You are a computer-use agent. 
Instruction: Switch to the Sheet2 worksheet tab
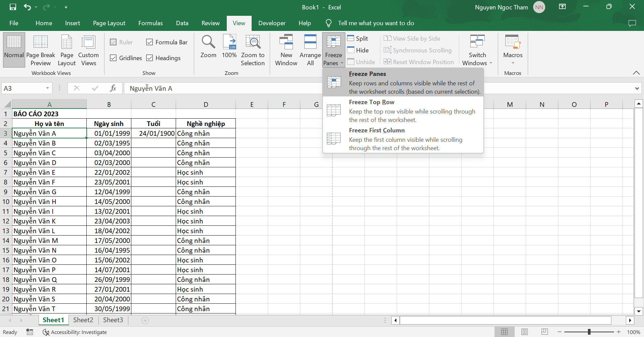[x=83, y=320]
